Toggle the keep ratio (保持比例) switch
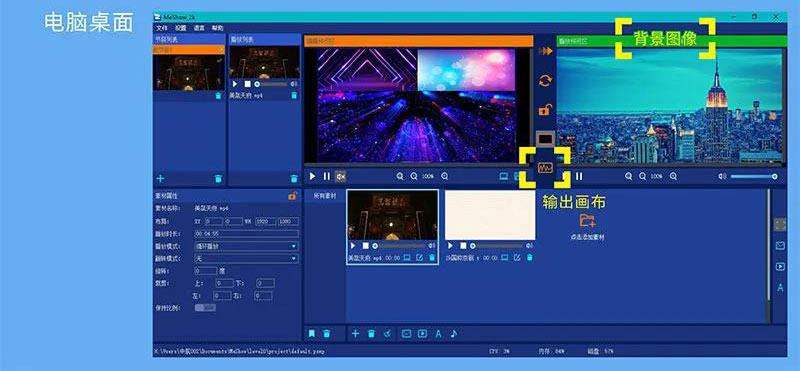 (x=205, y=308)
